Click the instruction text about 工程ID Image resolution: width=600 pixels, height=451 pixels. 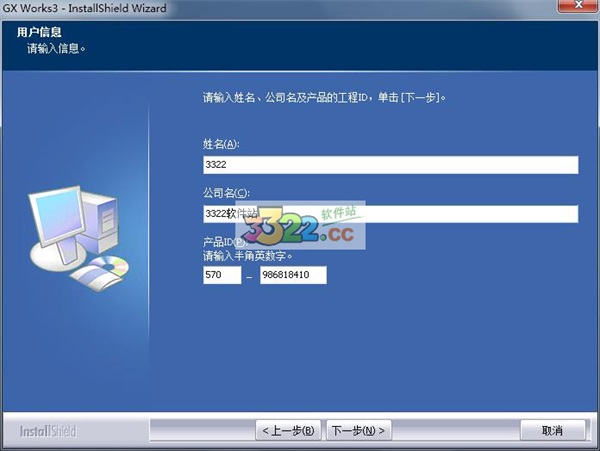[x=324, y=98]
